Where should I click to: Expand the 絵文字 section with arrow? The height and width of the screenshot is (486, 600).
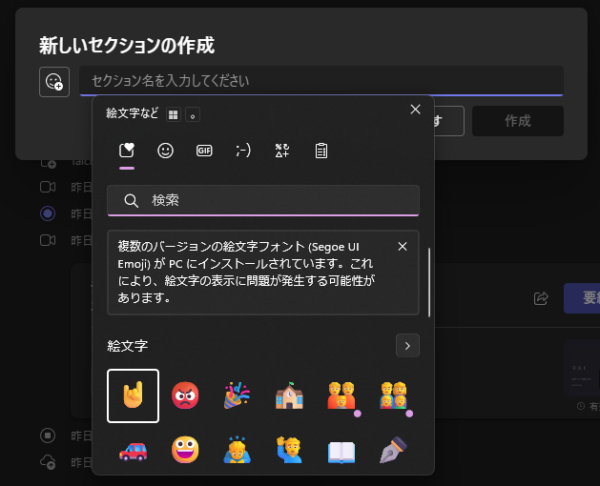point(407,346)
